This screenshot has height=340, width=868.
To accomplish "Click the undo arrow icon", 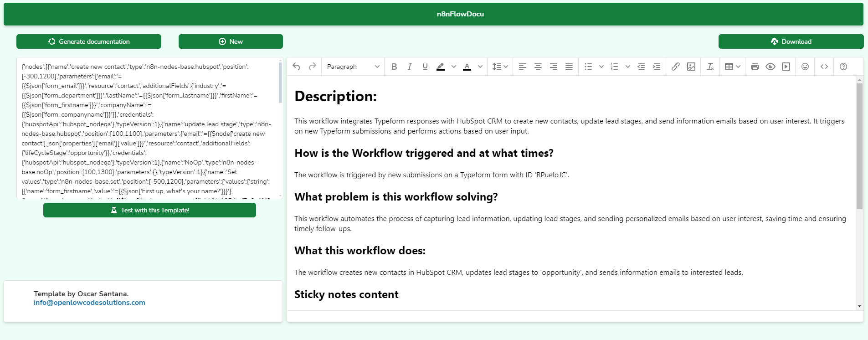I will click(296, 67).
